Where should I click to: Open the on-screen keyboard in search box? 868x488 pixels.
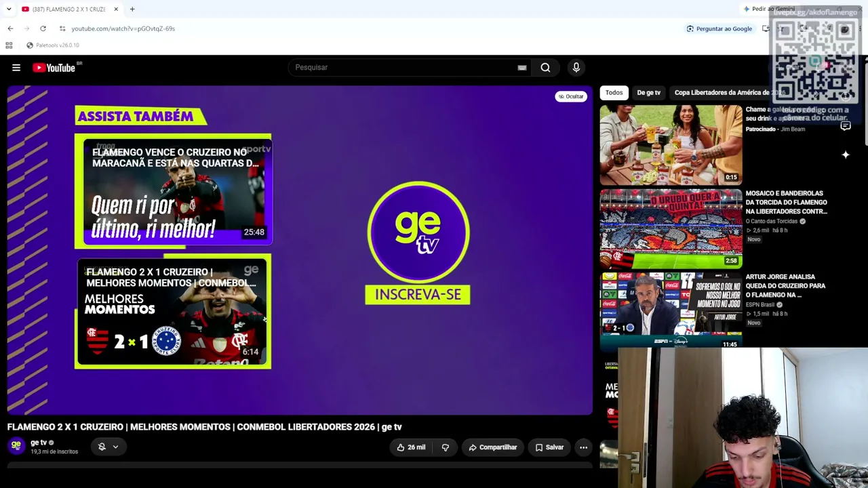click(x=522, y=68)
